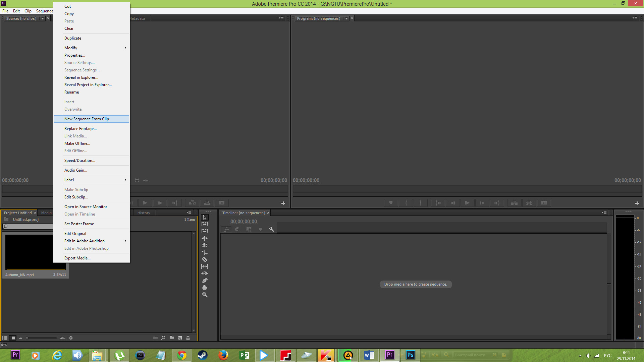Select Replace Footage... entry
The width and height of the screenshot is (644, 362).
point(91,129)
